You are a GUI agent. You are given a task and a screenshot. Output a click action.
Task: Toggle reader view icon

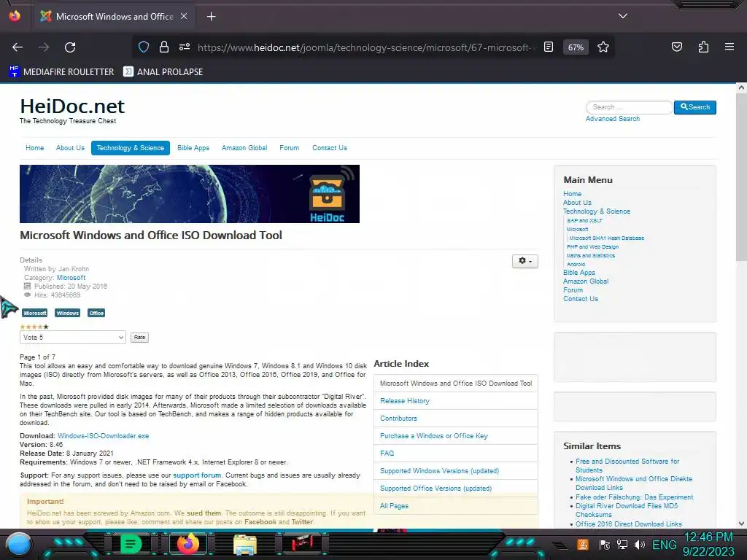549,47
